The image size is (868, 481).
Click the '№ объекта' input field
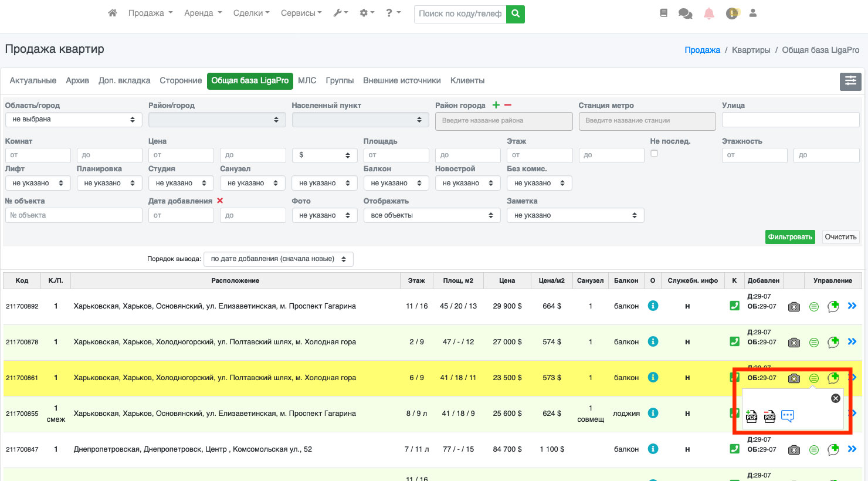pos(73,215)
